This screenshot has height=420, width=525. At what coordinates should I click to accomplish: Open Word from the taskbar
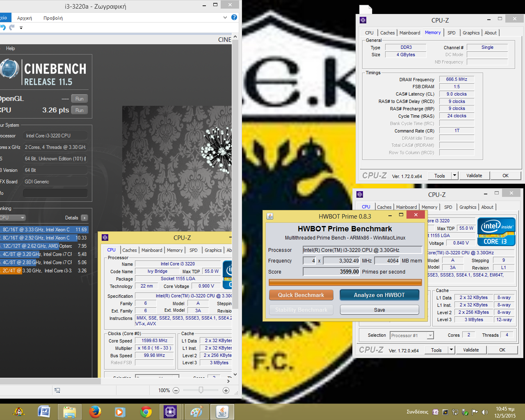(44, 411)
